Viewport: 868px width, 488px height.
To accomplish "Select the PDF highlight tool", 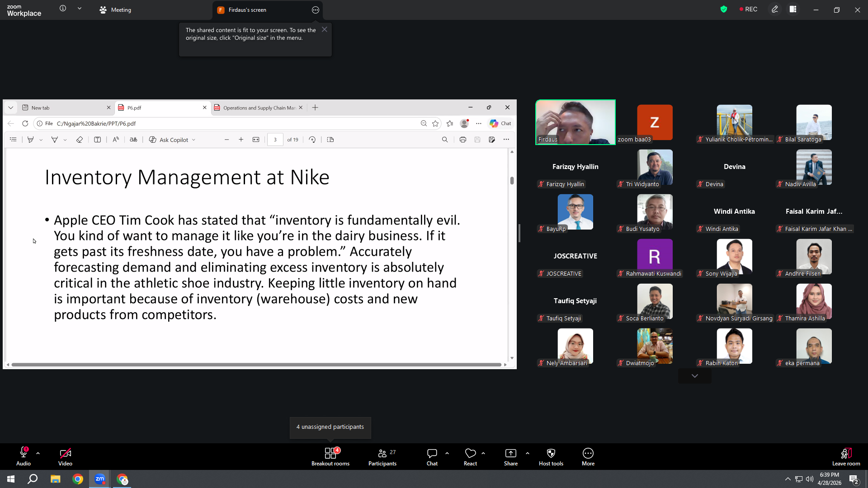I will pos(31,140).
